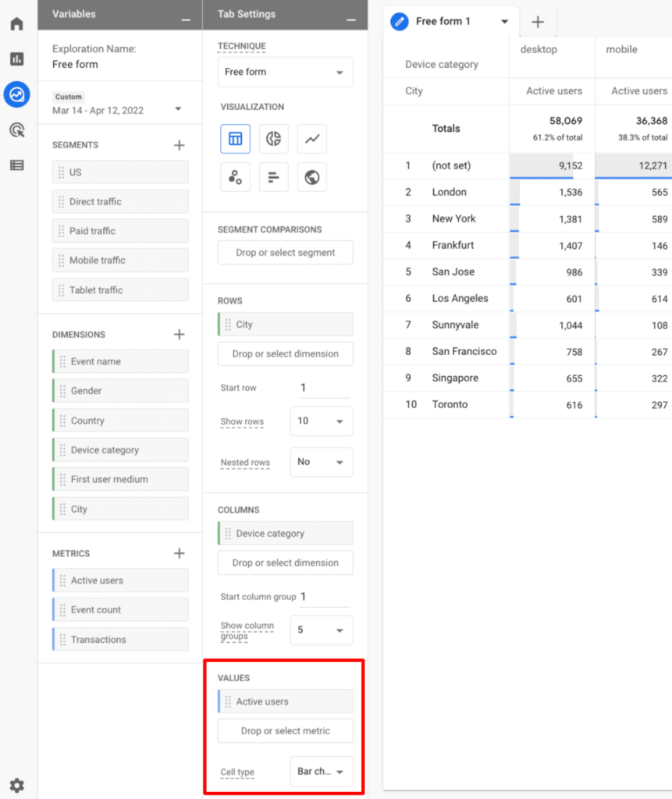672x799 pixels.
Task: Edit the Free form 1 tab name
Action: click(x=399, y=22)
